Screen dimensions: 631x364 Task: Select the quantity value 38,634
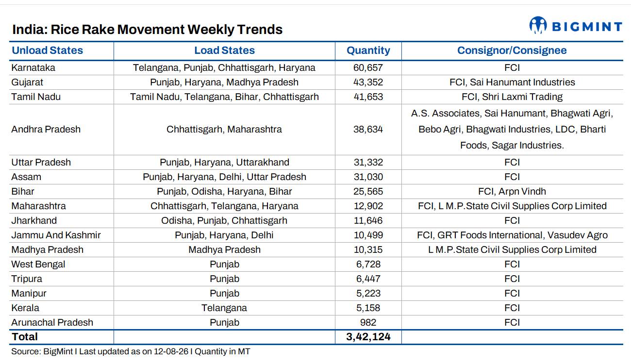pyautogui.click(x=368, y=129)
